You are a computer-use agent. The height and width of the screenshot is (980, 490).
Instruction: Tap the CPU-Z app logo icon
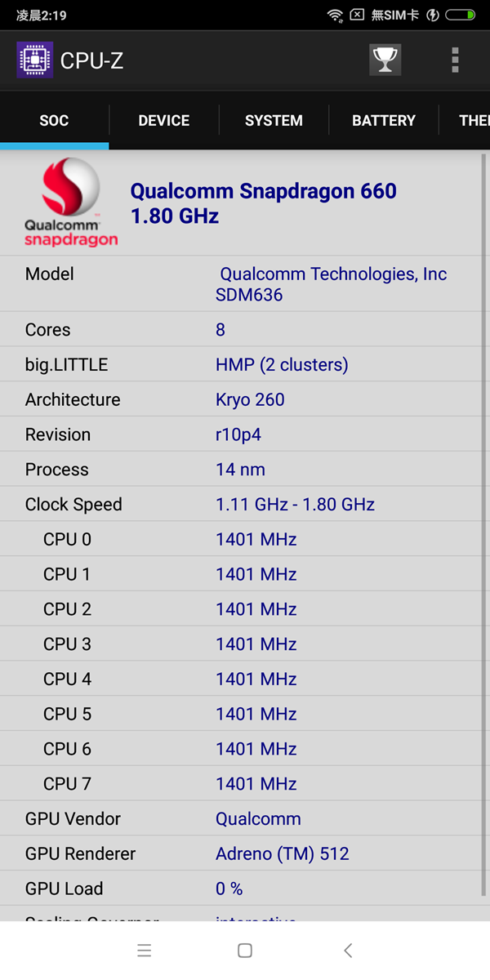pos(35,60)
